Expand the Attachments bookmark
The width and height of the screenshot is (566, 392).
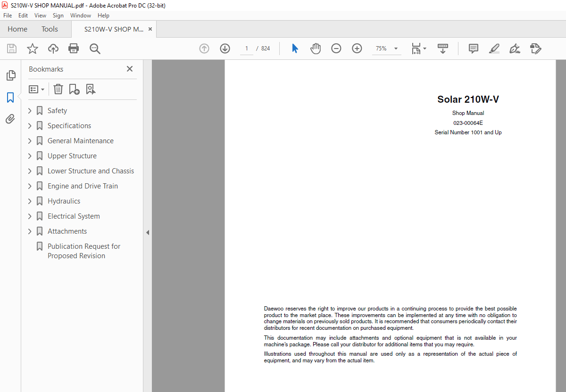click(30, 231)
